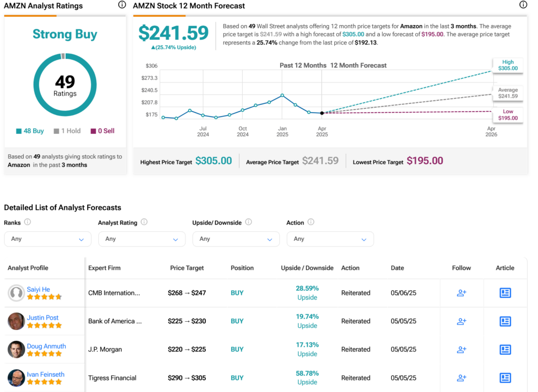Open article for Justin Post's rating
538x392 pixels.
505,321
